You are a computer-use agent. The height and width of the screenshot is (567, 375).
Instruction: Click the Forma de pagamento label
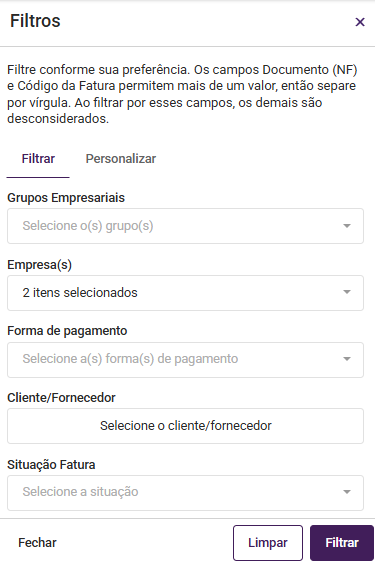click(67, 331)
